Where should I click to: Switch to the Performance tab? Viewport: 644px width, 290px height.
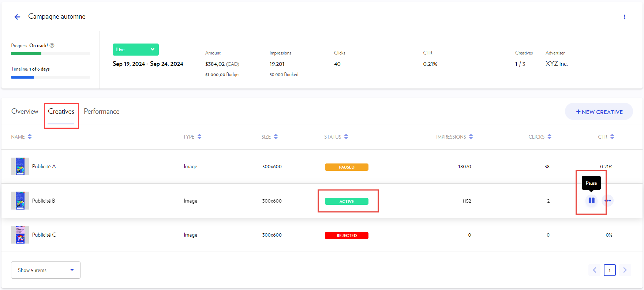[102, 112]
